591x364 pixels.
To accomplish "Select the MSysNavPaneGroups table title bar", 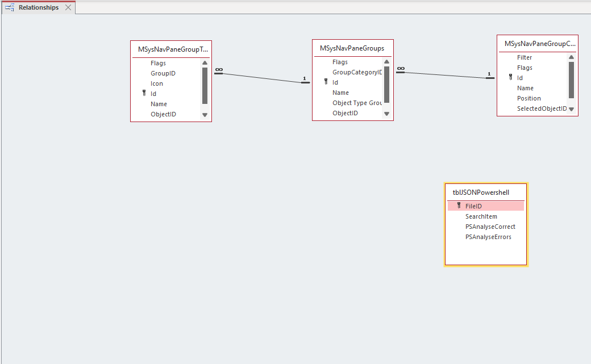I will pyautogui.click(x=353, y=48).
